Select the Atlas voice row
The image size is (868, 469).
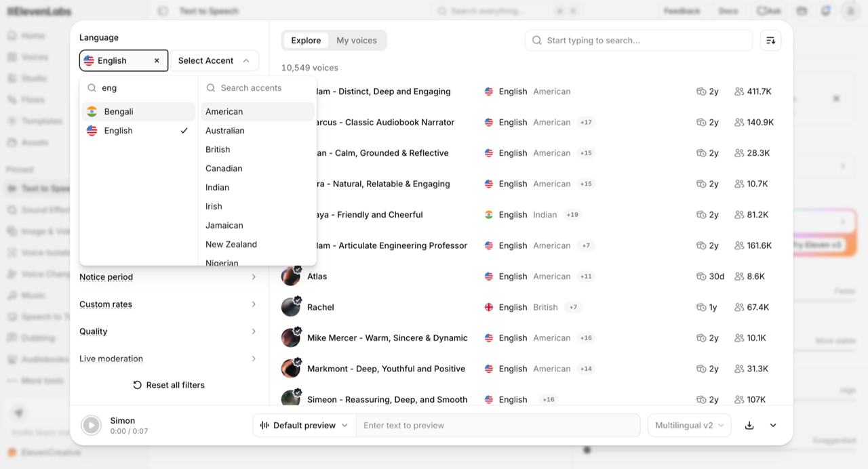point(531,277)
